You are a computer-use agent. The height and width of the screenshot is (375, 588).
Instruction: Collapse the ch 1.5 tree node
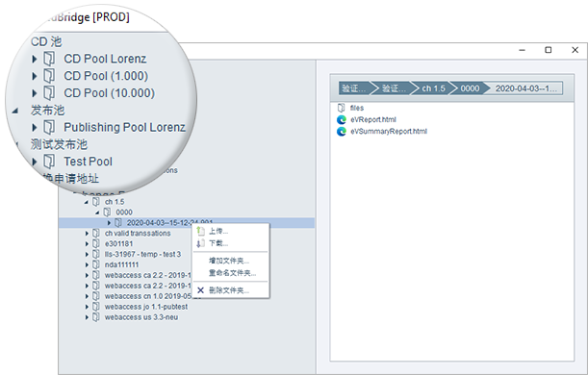pyautogui.click(x=87, y=202)
